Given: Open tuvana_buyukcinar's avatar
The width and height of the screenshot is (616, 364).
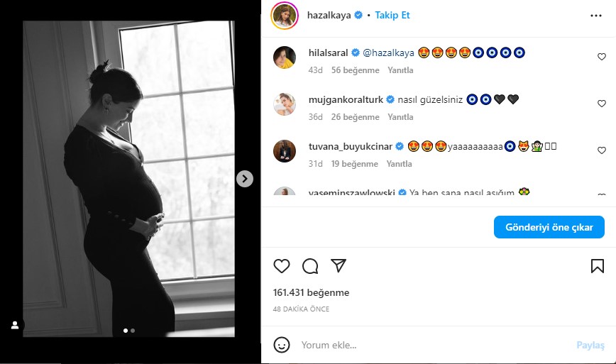Looking at the screenshot, I should (x=285, y=150).
